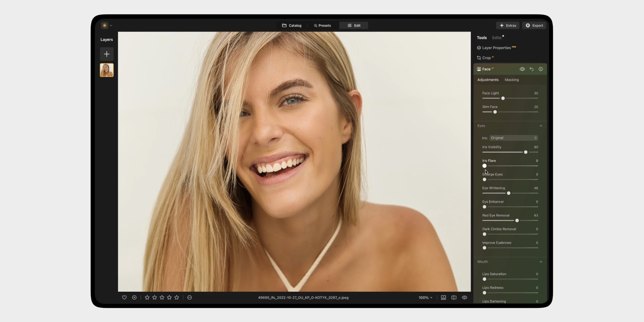Image resolution: width=644 pixels, height=322 pixels.
Task: Add a new layer with the plus button
Action: pyautogui.click(x=107, y=54)
